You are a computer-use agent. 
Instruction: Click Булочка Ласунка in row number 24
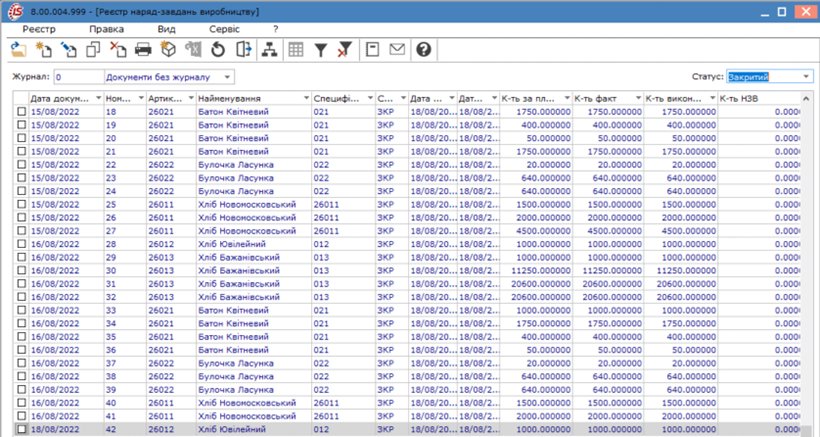click(x=236, y=191)
